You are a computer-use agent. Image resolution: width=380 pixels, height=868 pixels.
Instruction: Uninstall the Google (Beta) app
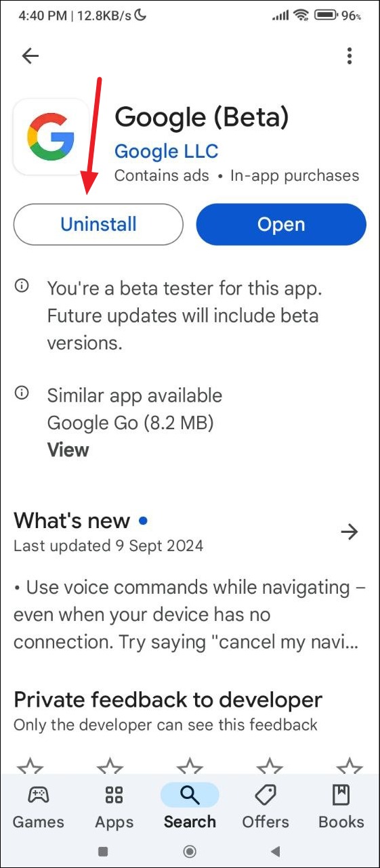click(x=98, y=224)
